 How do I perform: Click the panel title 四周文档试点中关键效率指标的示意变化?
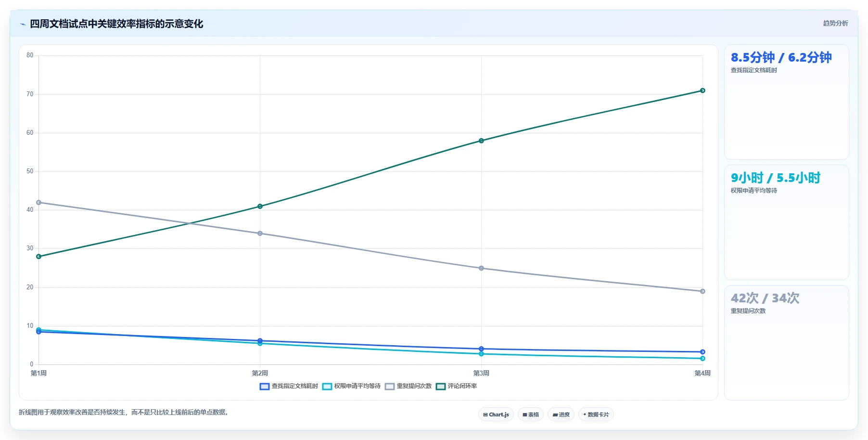point(116,24)
